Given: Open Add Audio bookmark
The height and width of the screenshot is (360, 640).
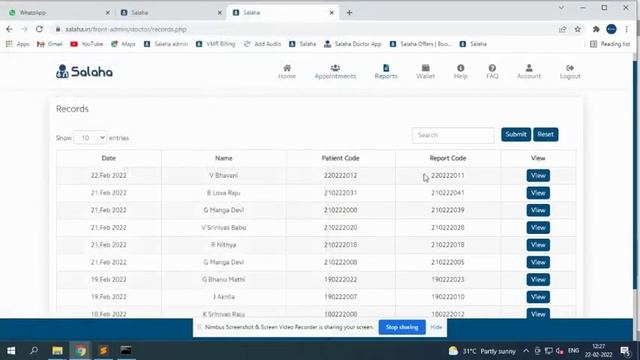Looking at the screenshot, I should (x=262, y=44).
